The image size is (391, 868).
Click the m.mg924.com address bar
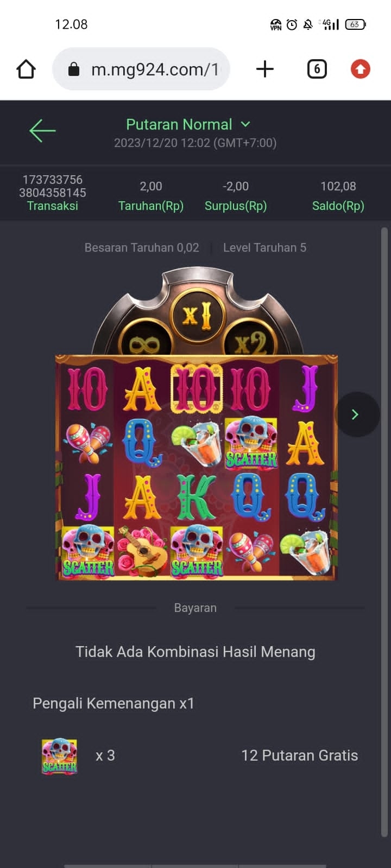click(141, 69)
